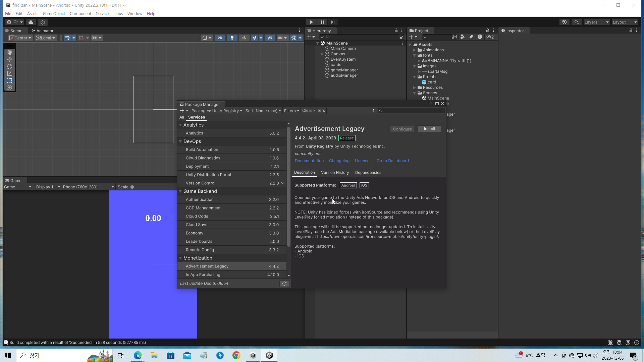
Task: Open the Component menu
Action: point(80,14)
